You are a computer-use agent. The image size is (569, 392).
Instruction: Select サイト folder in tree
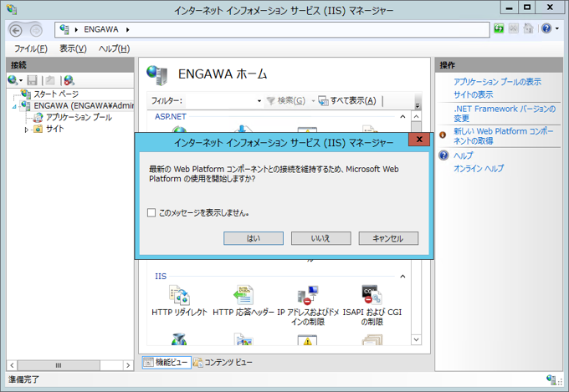pyautogui.click(x=54, y=129)
